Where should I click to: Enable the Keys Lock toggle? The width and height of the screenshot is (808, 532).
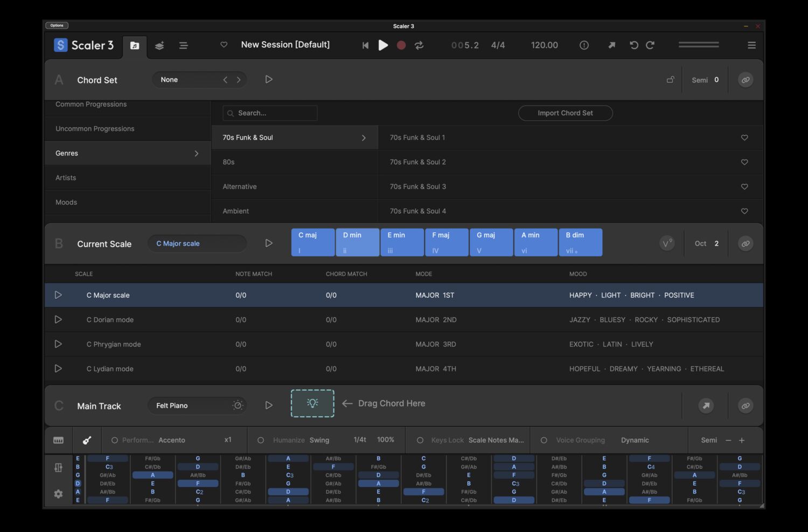[421, 440]
